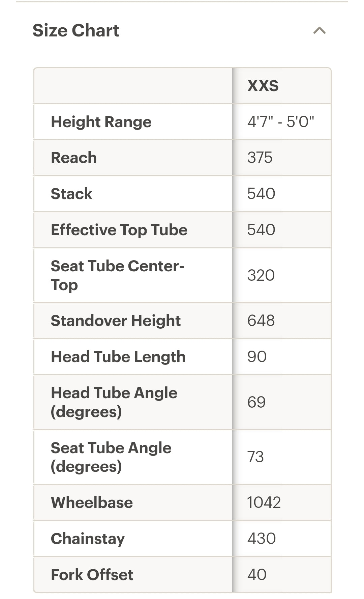This screenshot has height=599, width=364.
Task: Click the Chainstay row label
Action: pos(88,539)
